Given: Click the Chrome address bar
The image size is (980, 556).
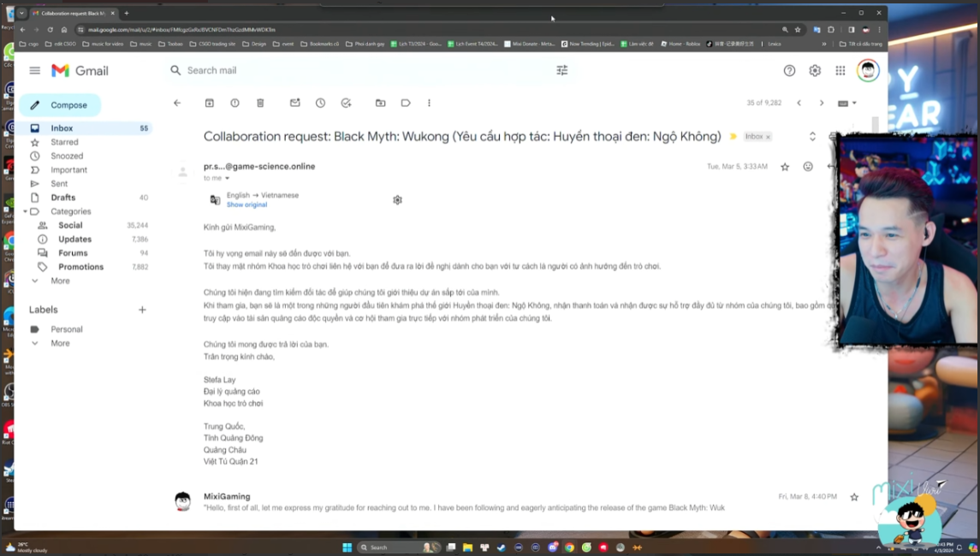Looking at the screenshot, I should [x=431, y=29].
